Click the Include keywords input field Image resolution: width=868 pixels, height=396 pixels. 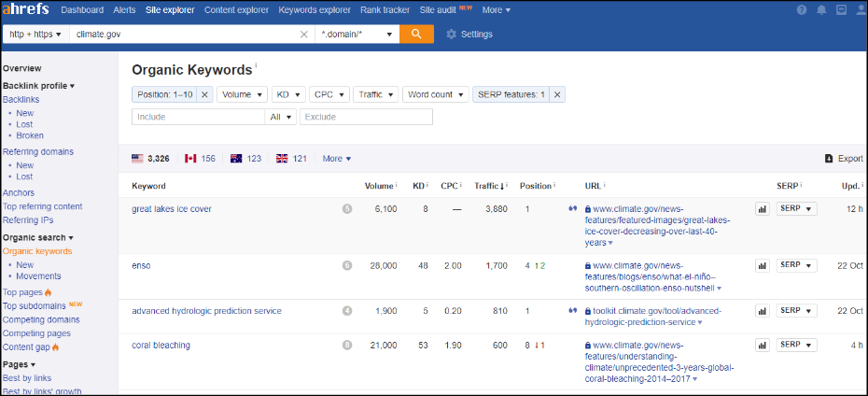198,117
